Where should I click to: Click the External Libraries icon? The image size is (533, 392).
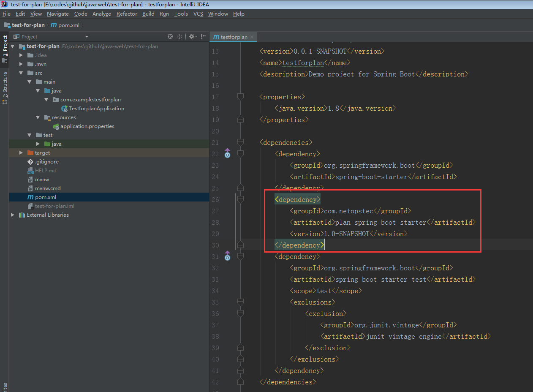(x=22, y=215)
